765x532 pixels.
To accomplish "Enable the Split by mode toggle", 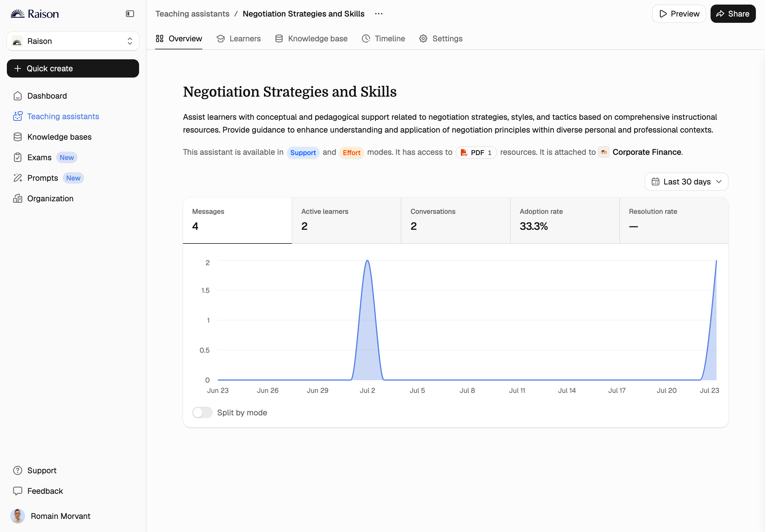I will 202,413.
